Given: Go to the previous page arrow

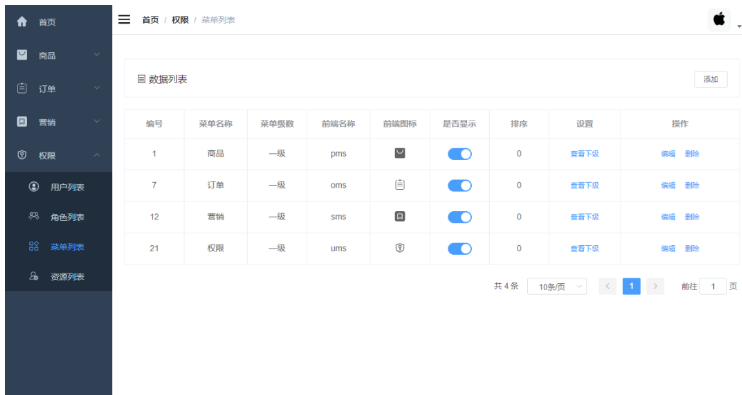Looking at the screenshot, I should click(608, 286).
